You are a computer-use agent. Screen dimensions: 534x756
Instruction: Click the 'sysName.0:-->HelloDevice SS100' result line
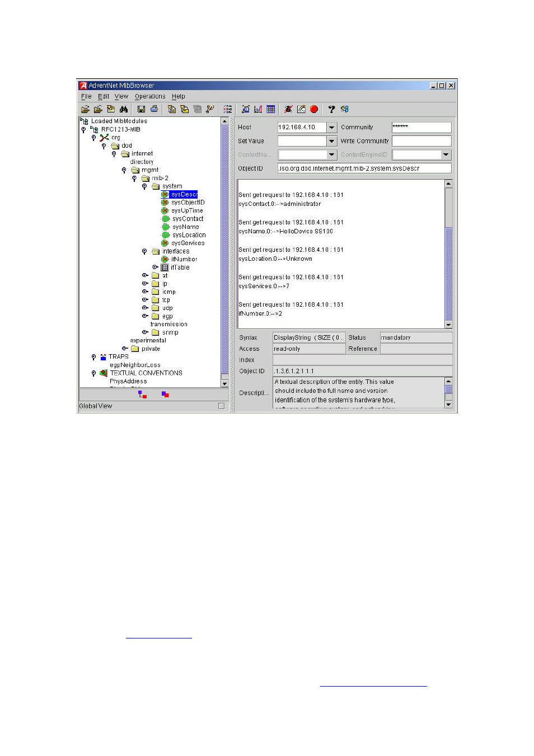pos(286,231)
